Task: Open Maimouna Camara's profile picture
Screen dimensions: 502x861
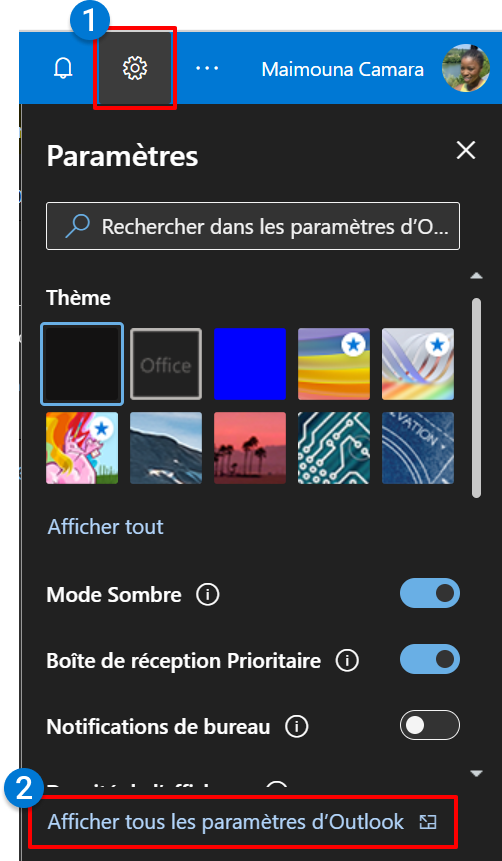Action: [x=466, y=68]
